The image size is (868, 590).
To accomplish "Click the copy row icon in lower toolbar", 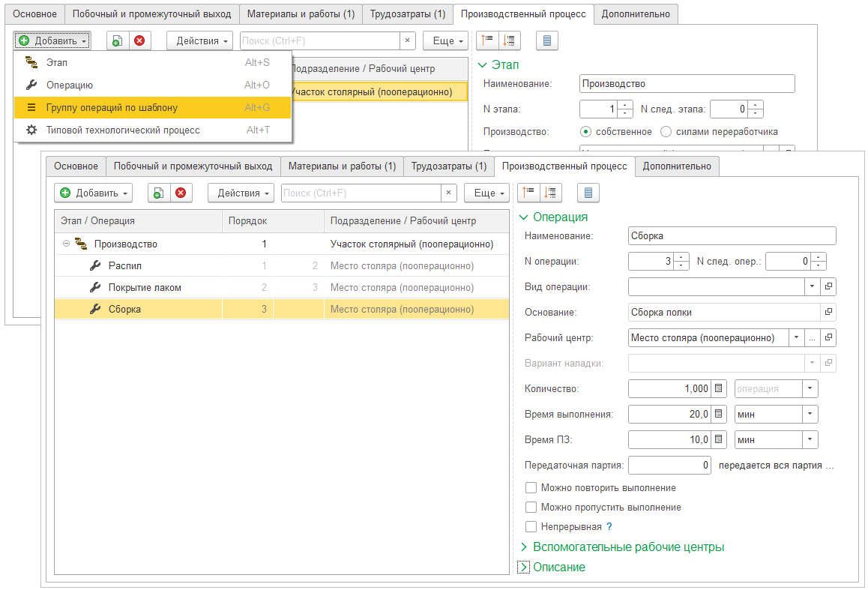I will (x=158, y=193).
